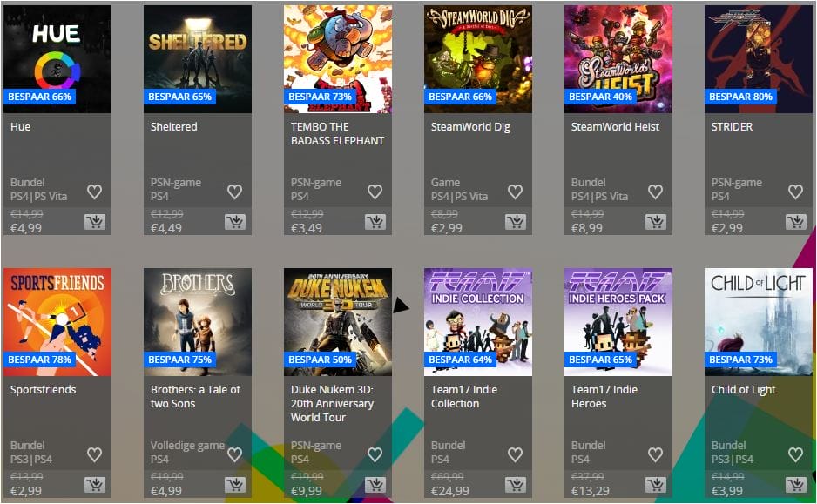Open the STRIDER cover art thumbnail
This screenshot has width=817, height=504.
click(x=758, y=59)
